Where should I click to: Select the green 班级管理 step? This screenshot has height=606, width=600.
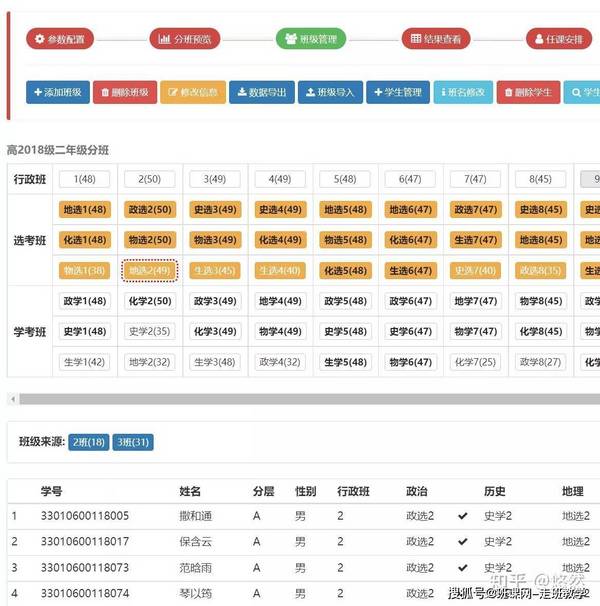pyautogui.click(x=311, y=39)
